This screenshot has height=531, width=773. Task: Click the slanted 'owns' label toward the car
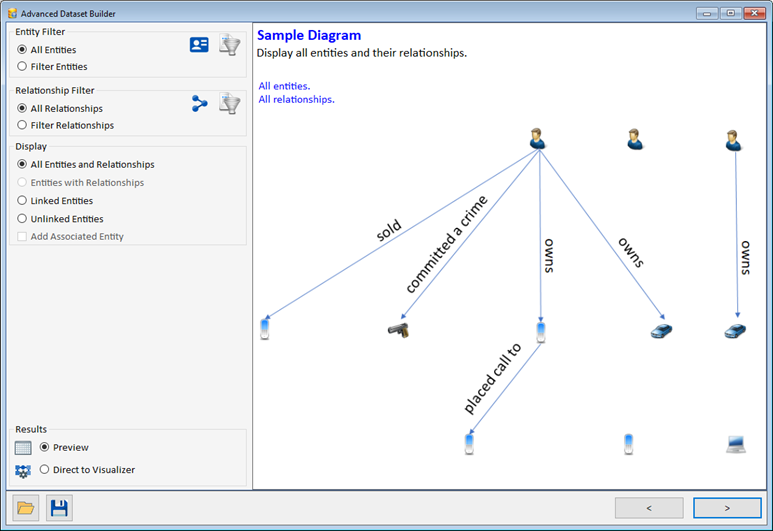pos(632,252)
